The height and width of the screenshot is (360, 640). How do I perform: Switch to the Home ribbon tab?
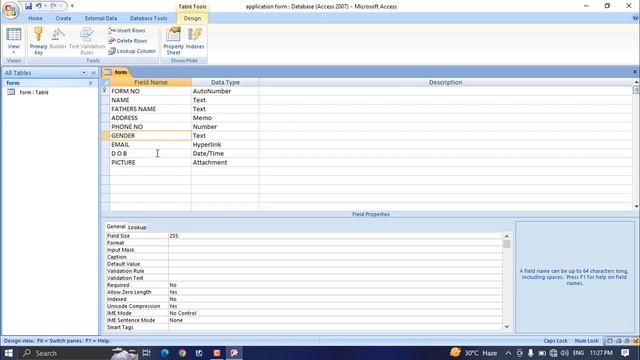point(35,18)
